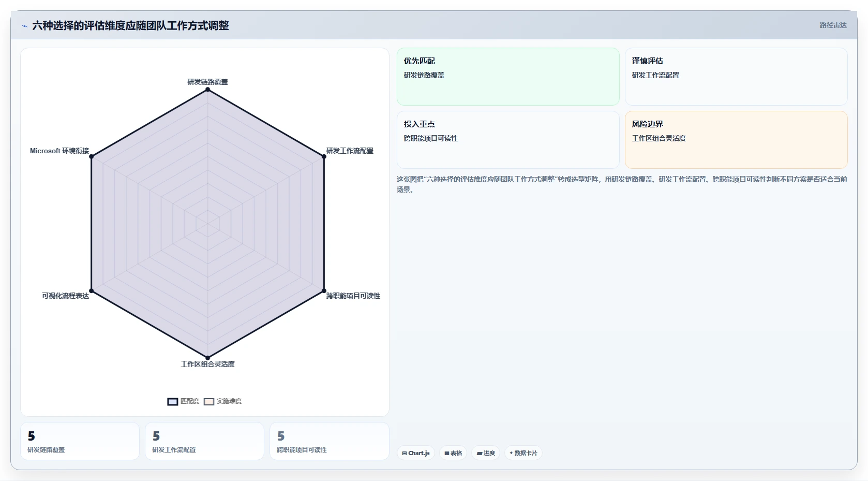The image size is (868, 481).
Task: Toggle the 实施难度 dataset via its legend label
Action: (229, 401)
